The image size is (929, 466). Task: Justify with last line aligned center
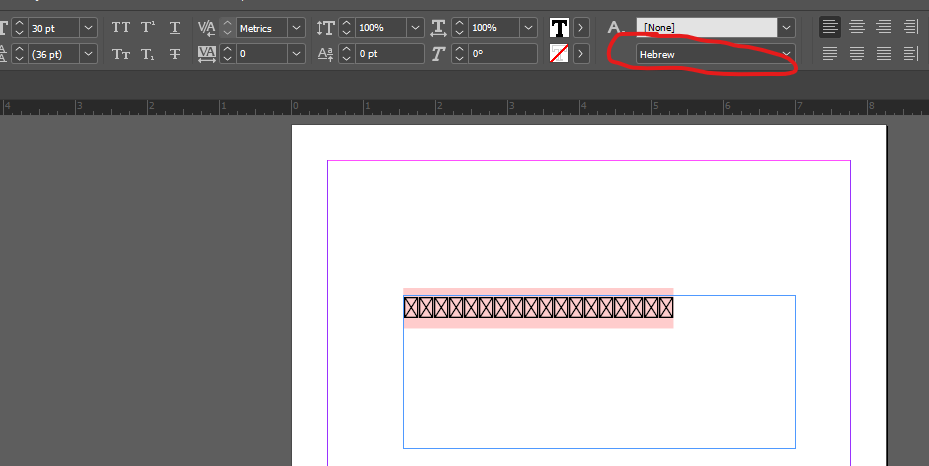857,53
